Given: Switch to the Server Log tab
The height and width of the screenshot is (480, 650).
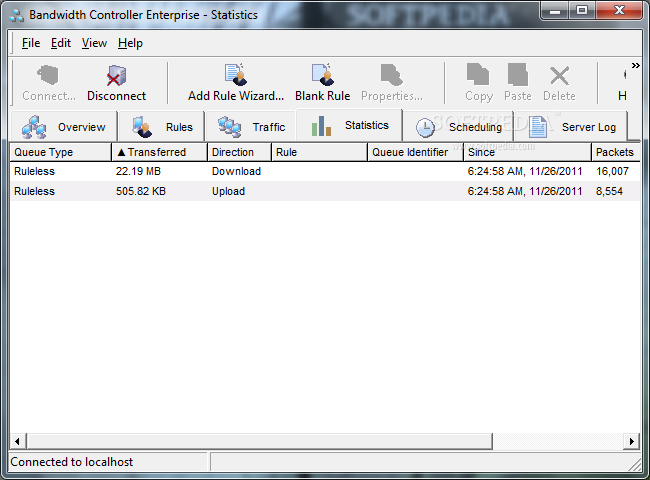Looking at the screenshot, I should pos(571,126).
